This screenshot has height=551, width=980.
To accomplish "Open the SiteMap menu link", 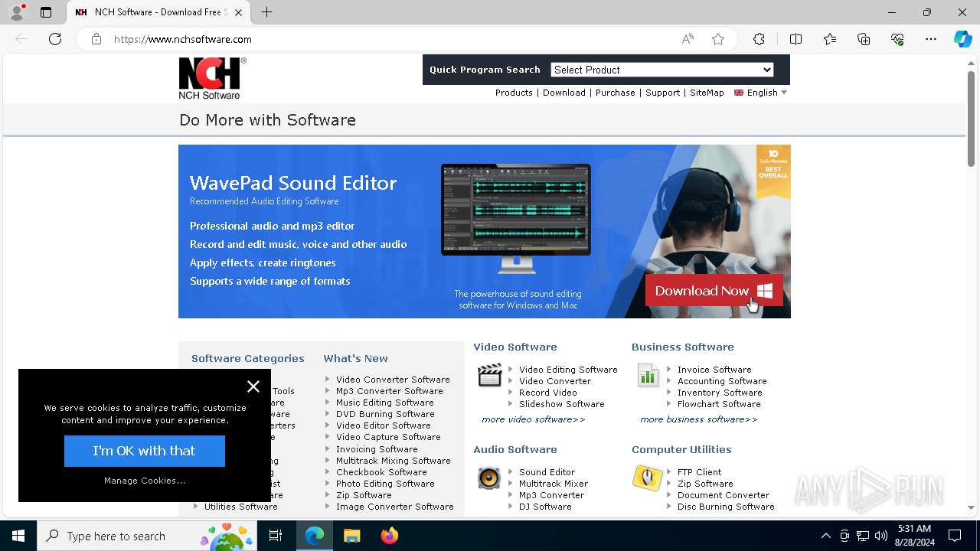I will pyautogui.click(x=707, y=93).
